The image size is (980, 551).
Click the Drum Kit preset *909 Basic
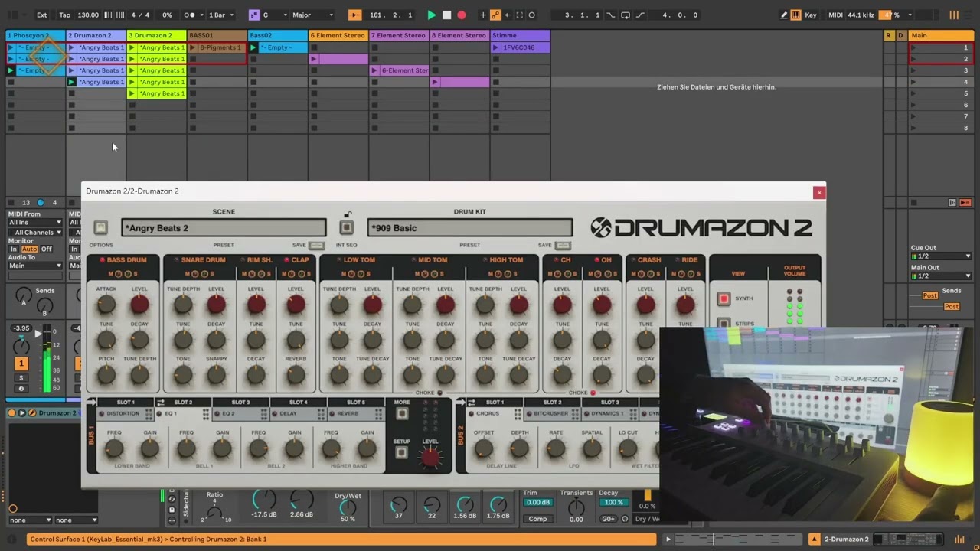point(469,228)
